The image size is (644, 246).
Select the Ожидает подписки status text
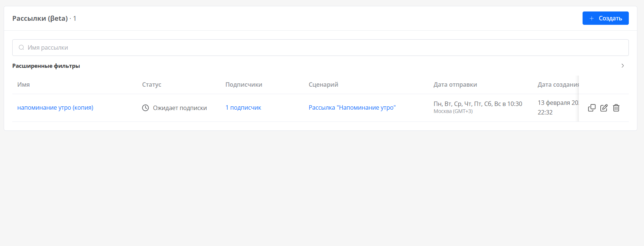(x=180, y=108)
